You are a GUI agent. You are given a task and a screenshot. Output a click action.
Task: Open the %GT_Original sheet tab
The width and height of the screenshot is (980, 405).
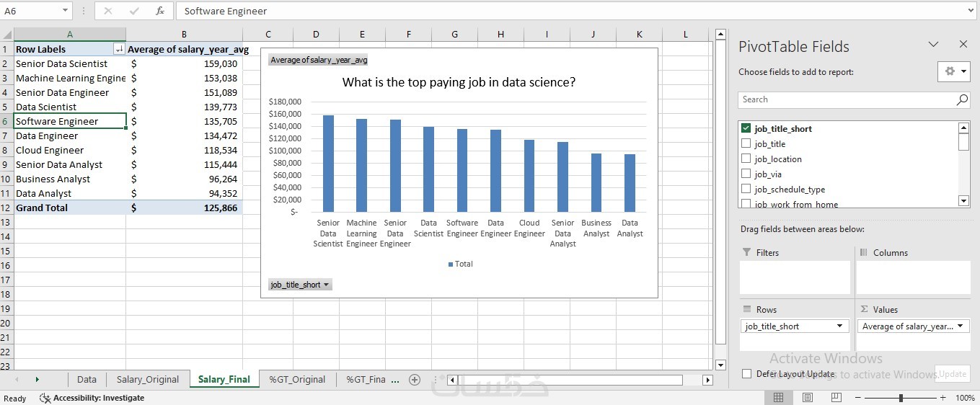point(297,380)
